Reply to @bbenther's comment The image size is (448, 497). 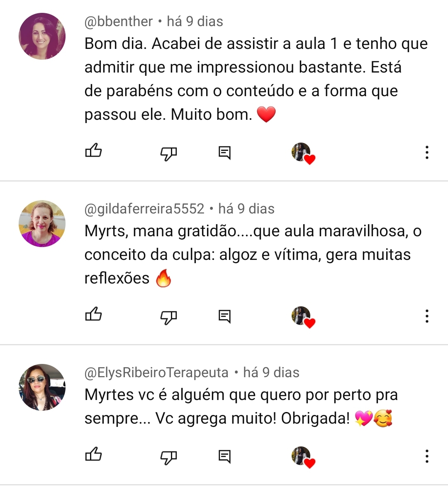(224, 153)
